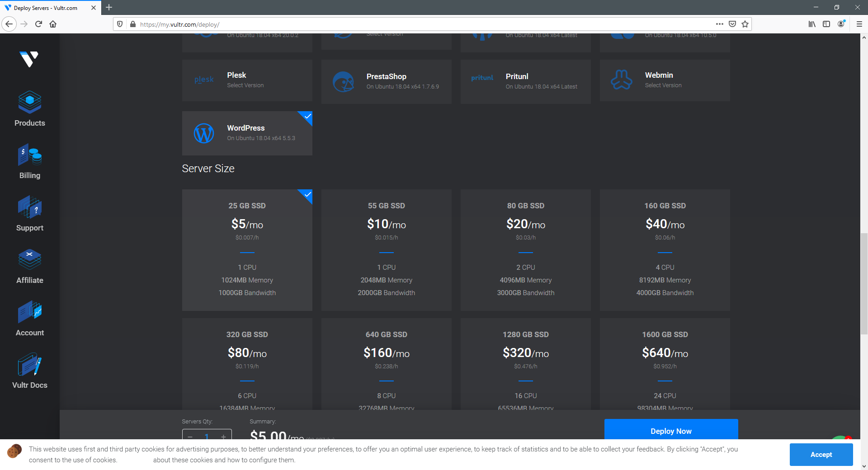Click the Server Size heading
The width and height of the screenshot is (868, 470).
(x=208, y=169)
